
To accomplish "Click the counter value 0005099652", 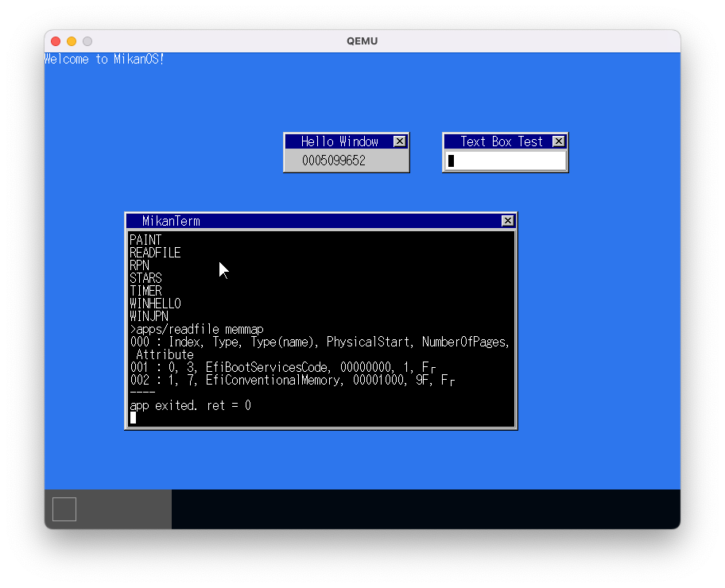I will pos(334,161).
